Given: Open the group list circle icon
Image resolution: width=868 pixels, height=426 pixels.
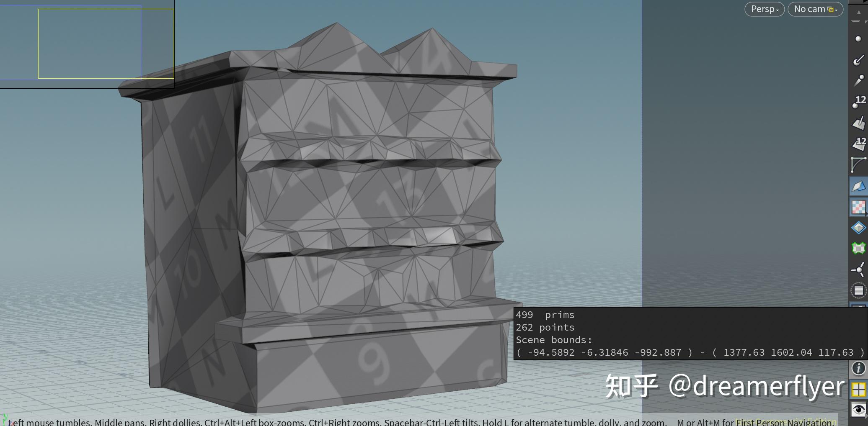Looking at the screenshot, I should pos(858,290).
